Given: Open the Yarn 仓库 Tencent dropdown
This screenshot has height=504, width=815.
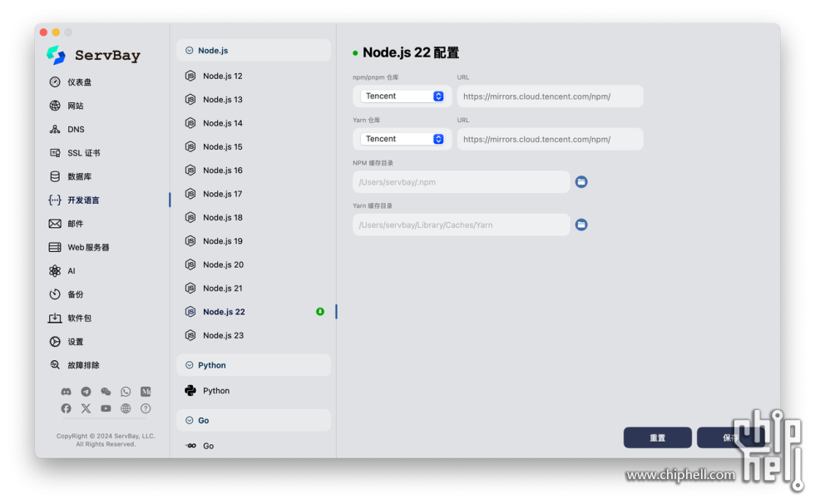Looking at the screenshot, I should click(x=403, y=139).
